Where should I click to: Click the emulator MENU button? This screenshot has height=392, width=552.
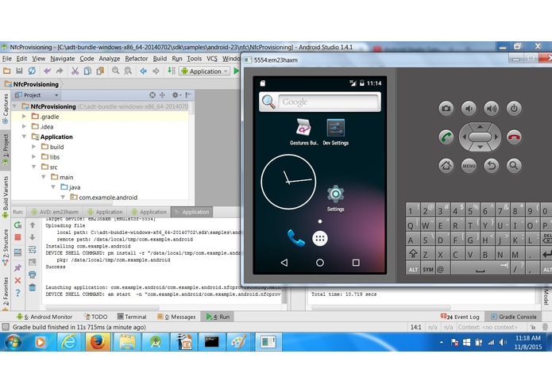pos(469,165)
